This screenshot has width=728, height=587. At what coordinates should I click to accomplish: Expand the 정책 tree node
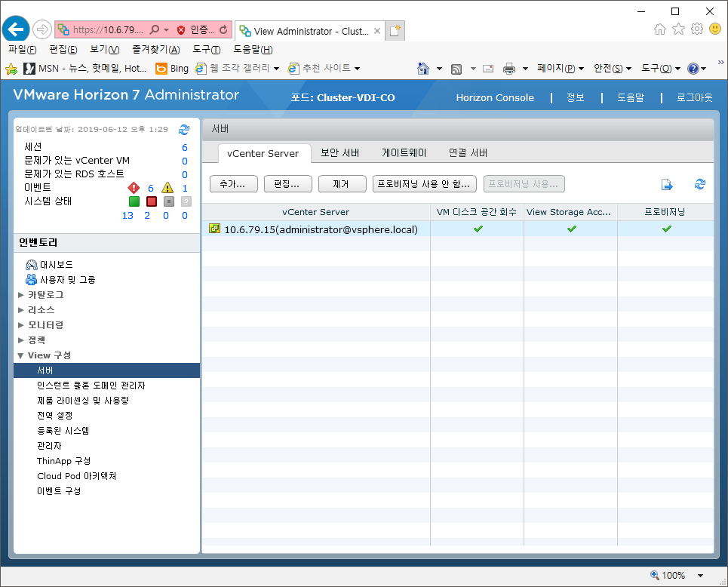(20, 340)
